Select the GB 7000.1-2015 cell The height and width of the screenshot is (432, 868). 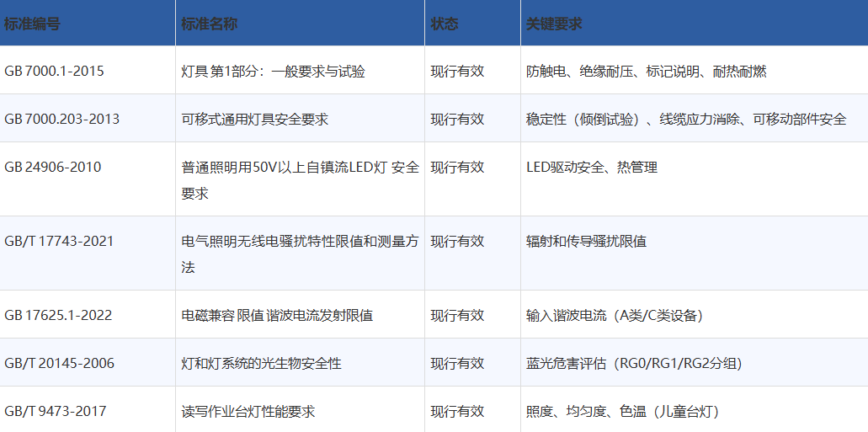[88, 71]
